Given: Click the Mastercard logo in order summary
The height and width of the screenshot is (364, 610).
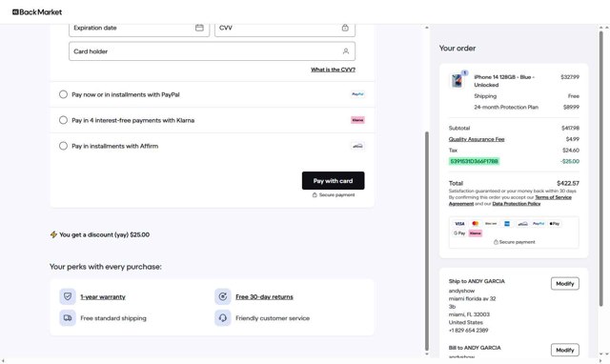Looking at the screenshot, I should coord(475,224).
